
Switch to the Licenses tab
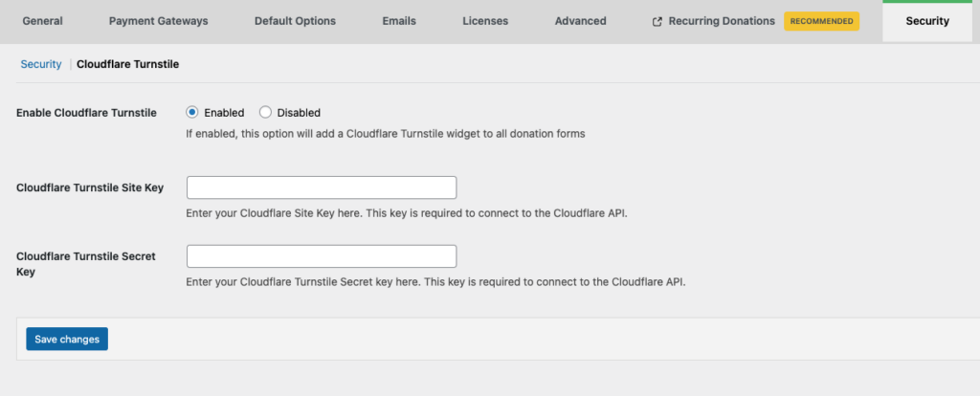tap(485, 21)
